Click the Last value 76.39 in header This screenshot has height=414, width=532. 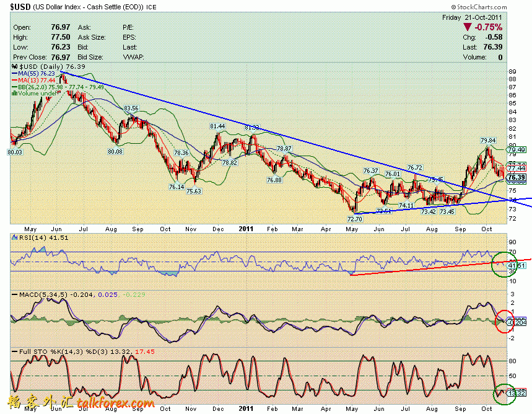tap(493, 47)
